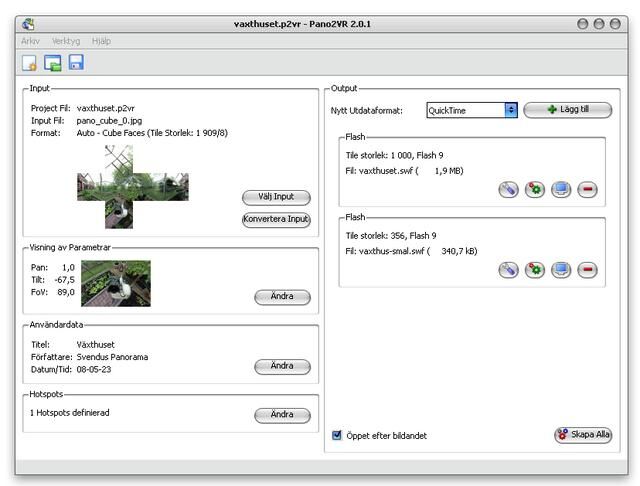
Task: Preview the vaxthuset.swf output with monitor icon
Action: pyautogui.click(x=561, y=189)
